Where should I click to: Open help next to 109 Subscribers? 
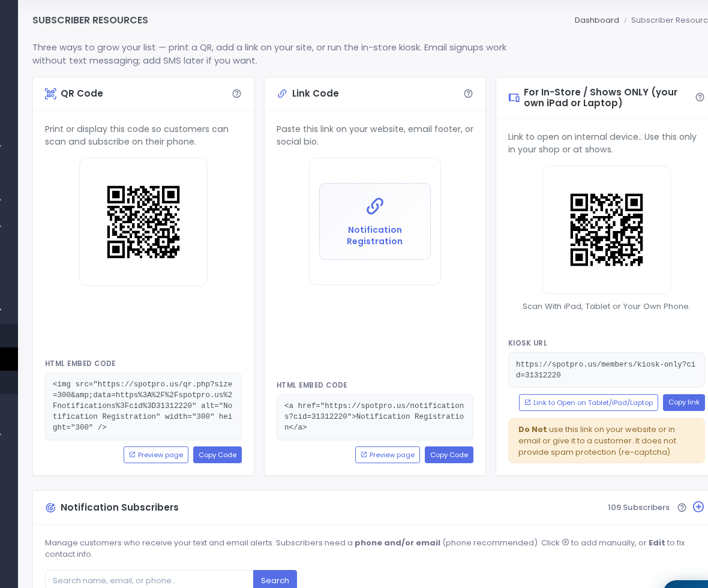tap(682, 508)
